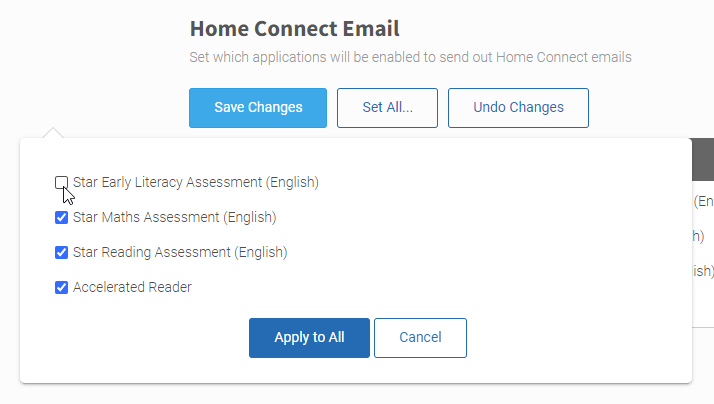
Task: Click the partially hidden "(En" text at right edge
Action: [704, 201]
